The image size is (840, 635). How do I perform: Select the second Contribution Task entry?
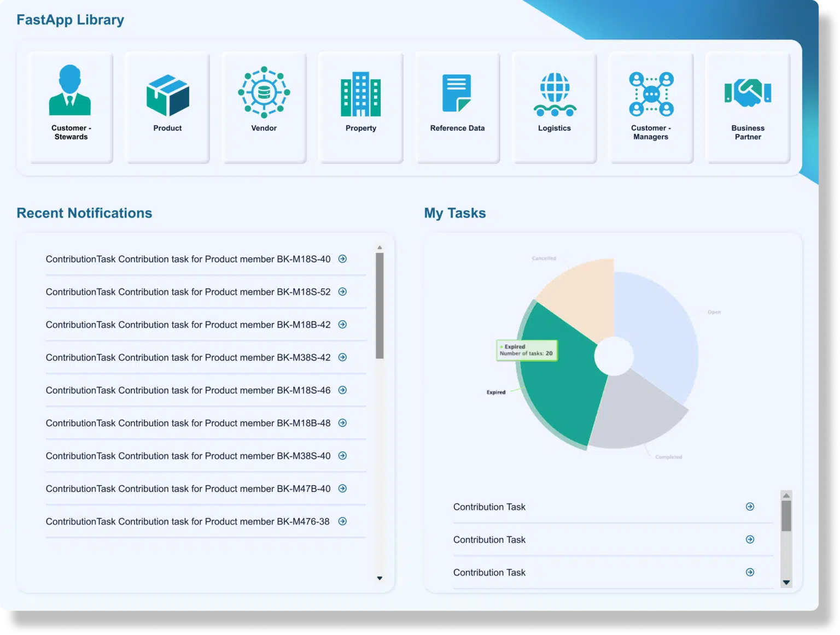pyautogui.click(x=489, y=540)
